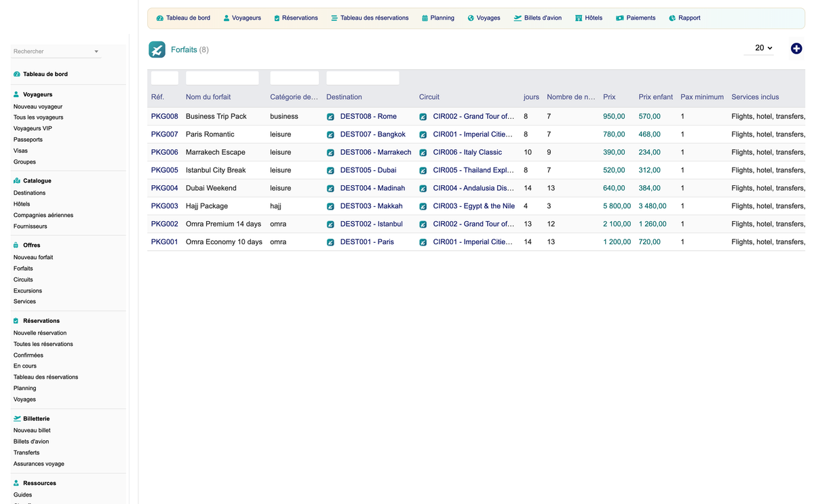
Task: Add a new forfait with the plus button
Action: [796, 48]
